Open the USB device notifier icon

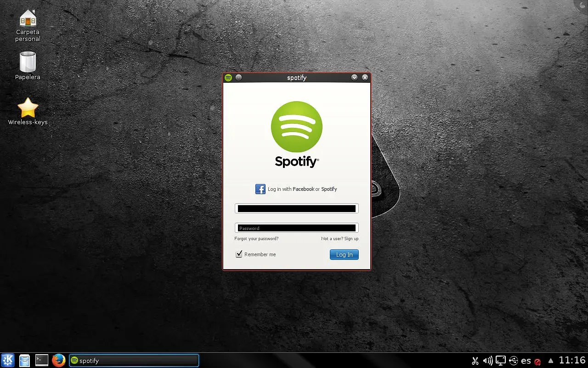(514, 361)
